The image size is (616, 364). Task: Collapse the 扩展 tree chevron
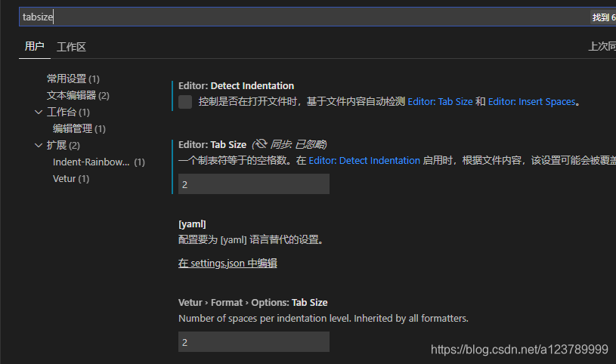click(39, 145)
